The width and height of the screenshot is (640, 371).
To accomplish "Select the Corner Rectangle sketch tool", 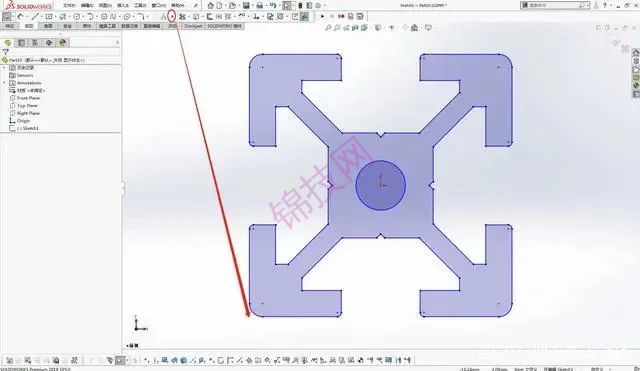I will tap(49, 16).
